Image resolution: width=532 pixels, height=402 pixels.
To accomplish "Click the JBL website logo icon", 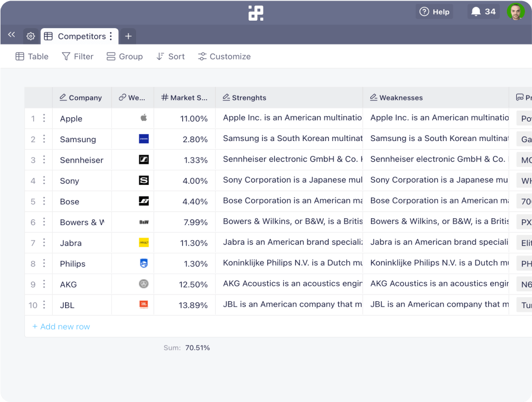I will coord(144,304).
